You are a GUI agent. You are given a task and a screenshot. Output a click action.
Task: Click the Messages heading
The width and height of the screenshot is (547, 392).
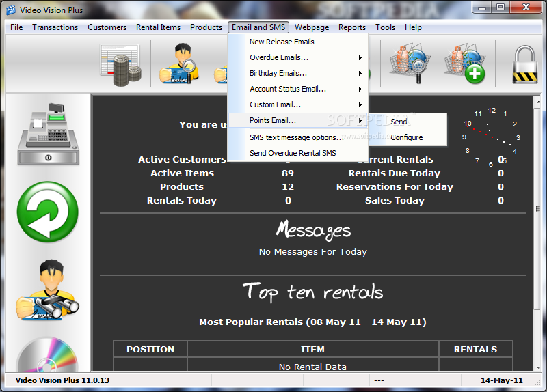pyautogui.click(x=313, y=230)
